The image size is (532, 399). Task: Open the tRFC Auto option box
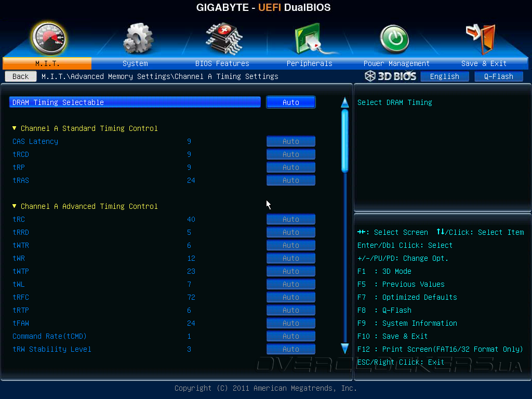291,297
